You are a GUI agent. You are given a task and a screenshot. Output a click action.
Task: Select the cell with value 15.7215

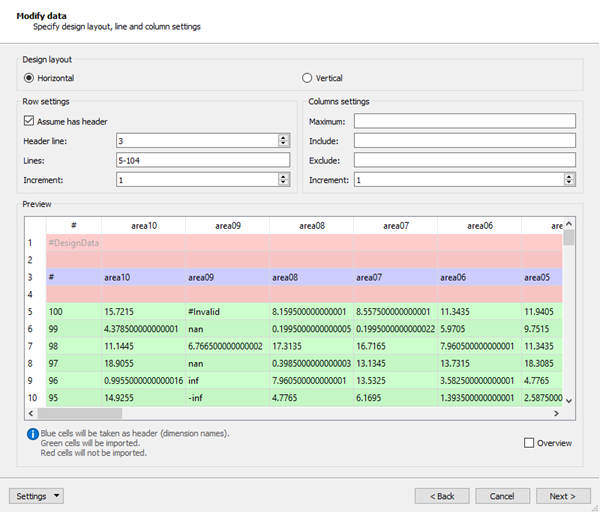tap(144, 311)
